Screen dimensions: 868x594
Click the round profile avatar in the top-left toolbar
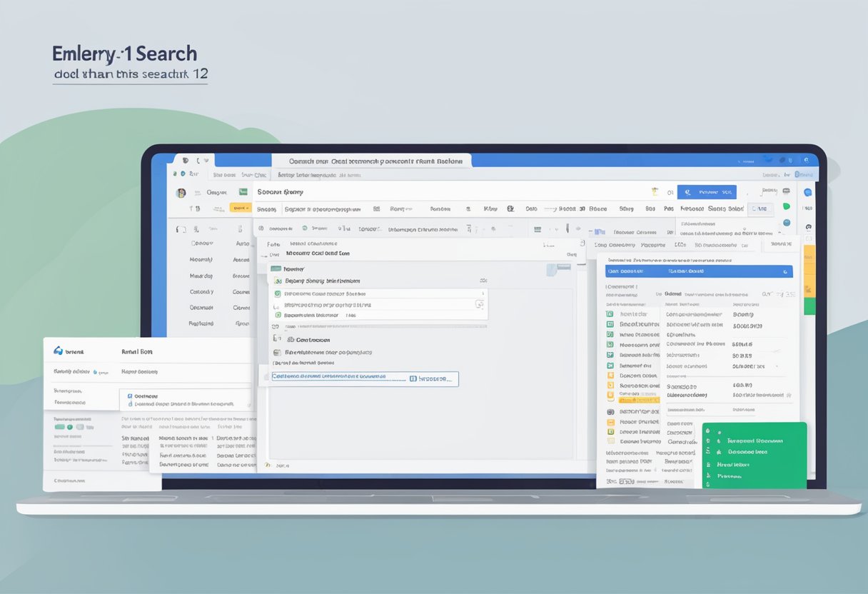pyautogui.click(x=181, y=193)
